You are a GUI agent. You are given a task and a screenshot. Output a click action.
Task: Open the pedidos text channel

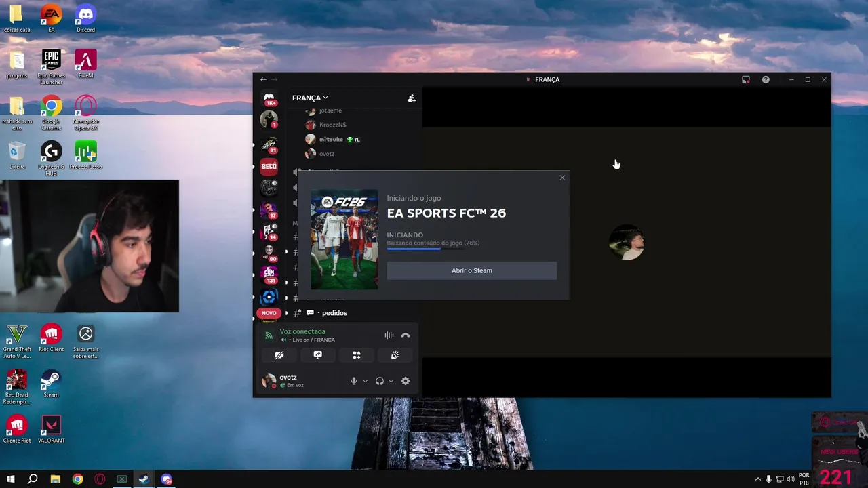click(x=334, y=313)
